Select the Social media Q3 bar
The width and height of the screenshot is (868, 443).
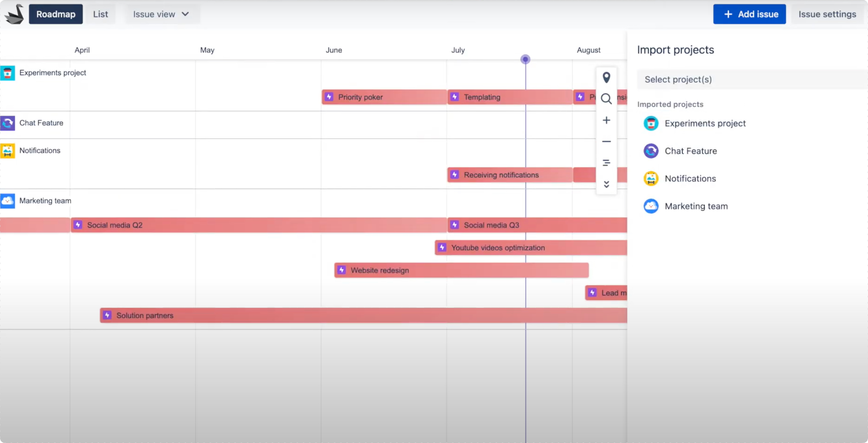[537, 225]
